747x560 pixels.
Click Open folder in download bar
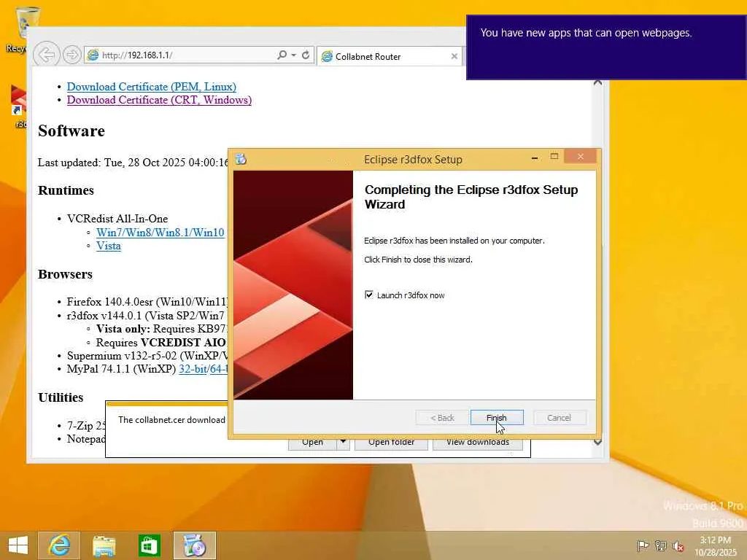pos(391,443)
